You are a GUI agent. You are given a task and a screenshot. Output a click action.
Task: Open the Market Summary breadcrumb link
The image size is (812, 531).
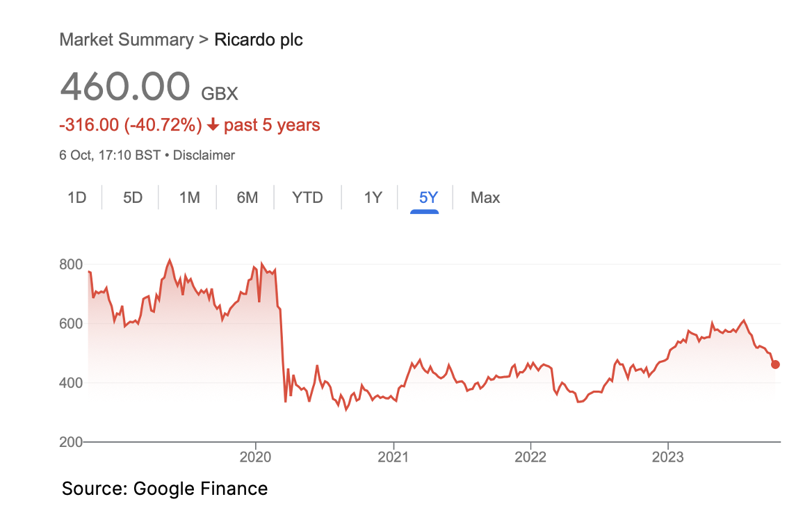[x=127, y=40]
